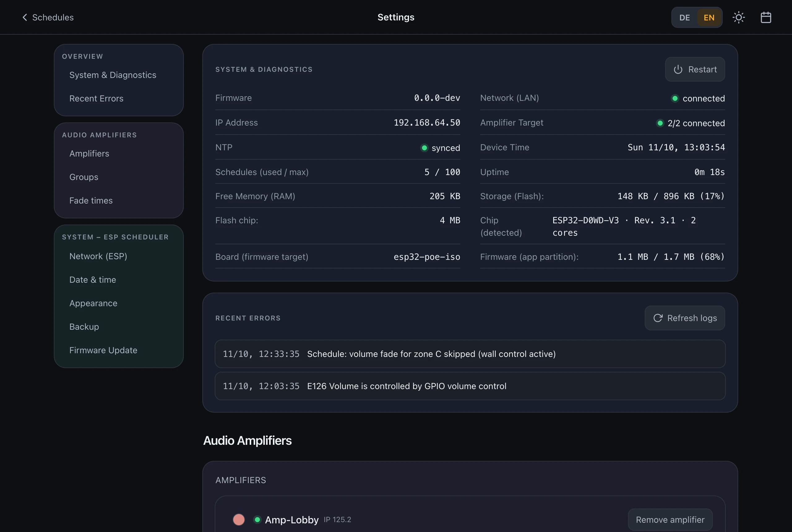
Task: Click Network (LAN) connected status
Action: [698, 98]
